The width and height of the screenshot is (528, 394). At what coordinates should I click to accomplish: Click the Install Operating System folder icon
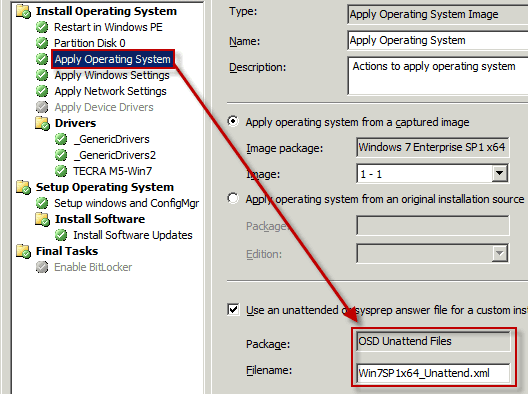coord(24,11)
